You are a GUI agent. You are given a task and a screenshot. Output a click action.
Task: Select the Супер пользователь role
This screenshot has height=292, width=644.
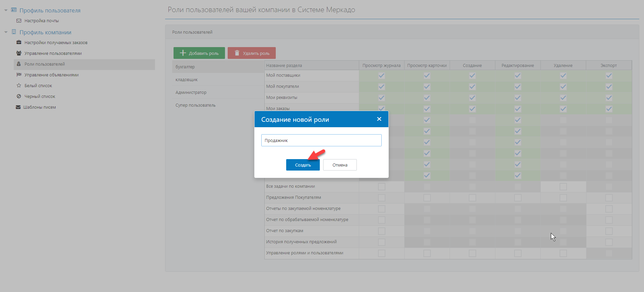coord(195,105)
